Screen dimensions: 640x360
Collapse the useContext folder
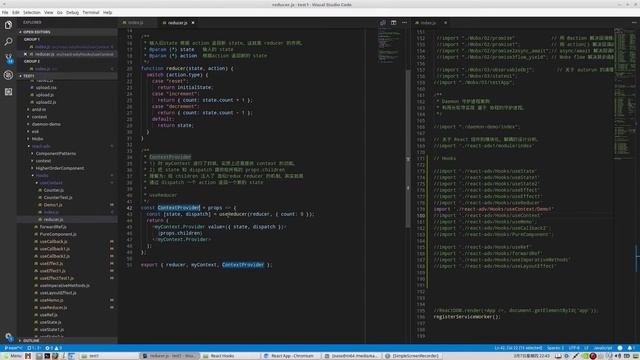click(51, 183)
